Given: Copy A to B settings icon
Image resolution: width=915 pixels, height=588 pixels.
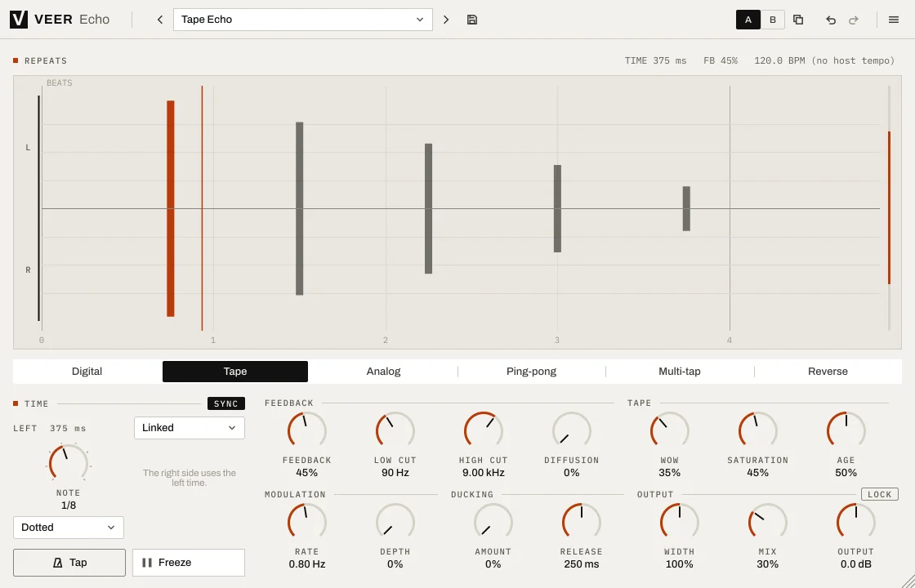Looking at the screenshot, I should coord(797,20).
